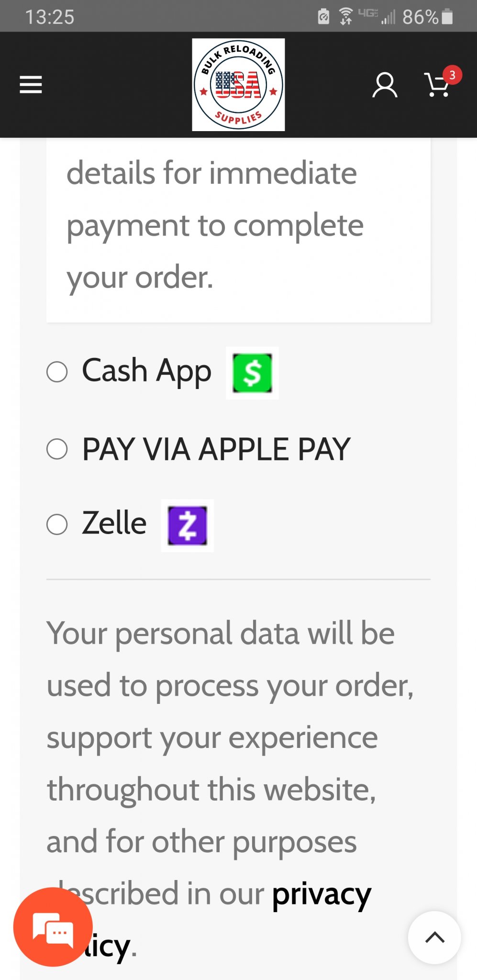Tap the payment details description box

point(238,230)
